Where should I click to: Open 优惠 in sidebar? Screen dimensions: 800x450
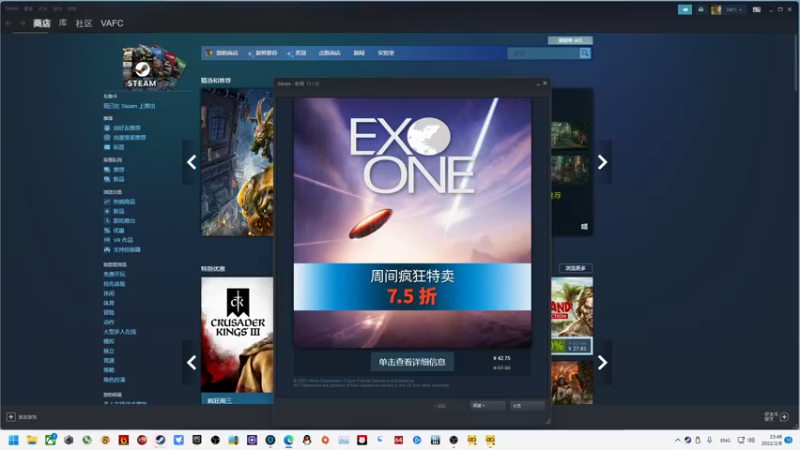click(118, 230)
